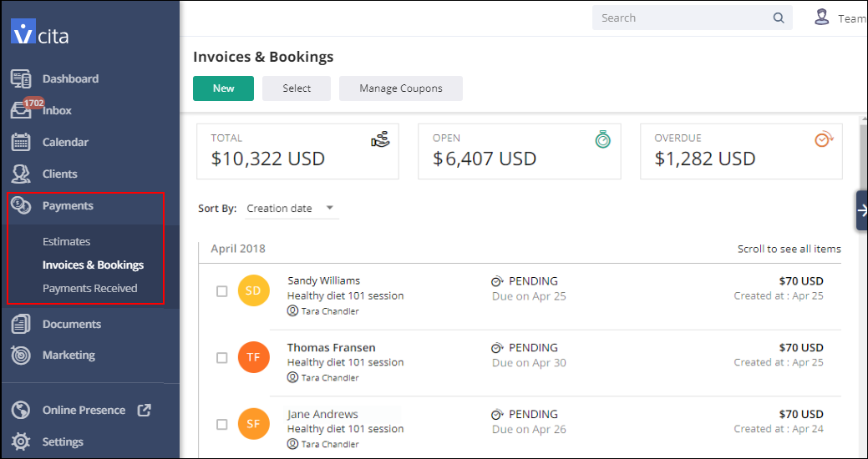This screenshot has height=459, width=868.
Task: Go to Payments Received submenu
Action: (90, 288)
